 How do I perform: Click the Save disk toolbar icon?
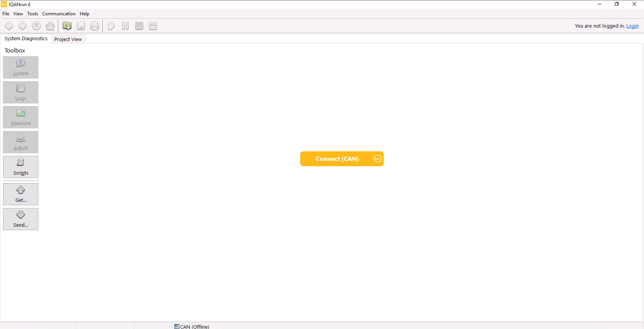(x=81, y=26)
